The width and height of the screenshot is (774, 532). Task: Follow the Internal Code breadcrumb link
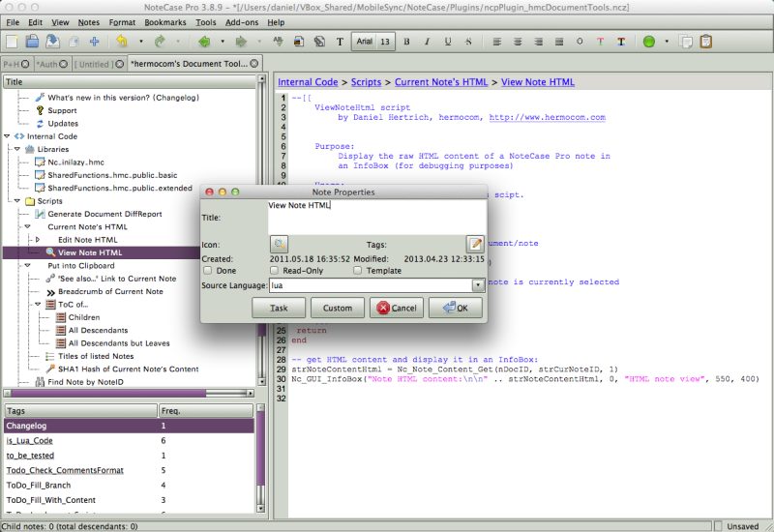(x=308, y=82)
